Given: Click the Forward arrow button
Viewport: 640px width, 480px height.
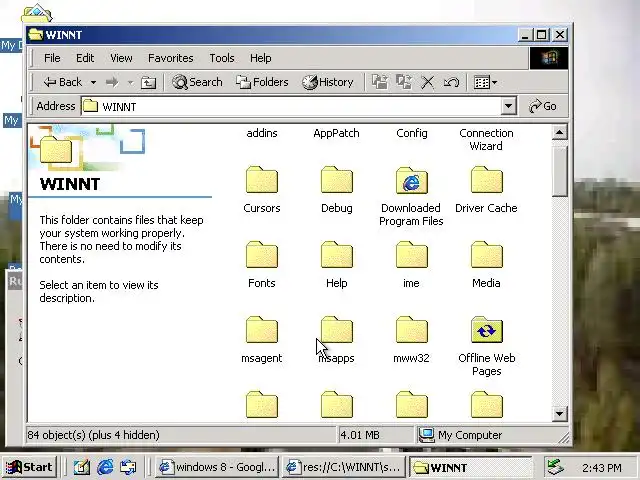Looking at the screenshot, I should tap(112, 82).
